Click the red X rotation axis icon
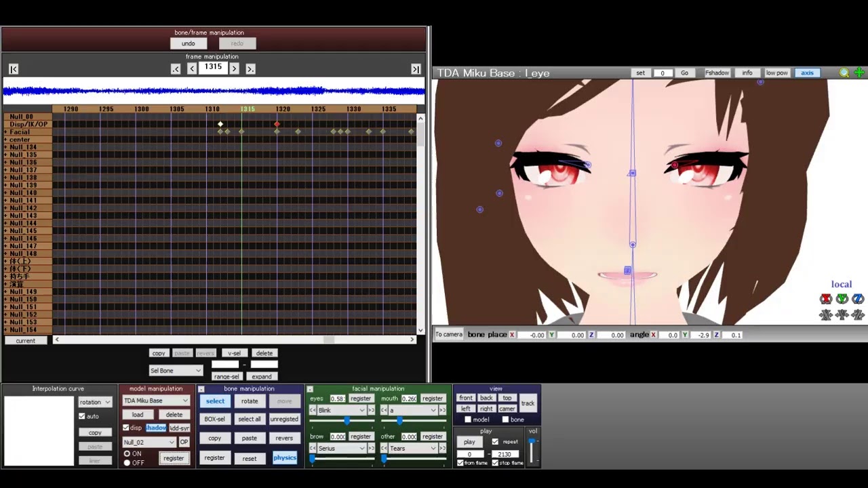This screenshot has height=488, width=868. click(x=826, y=299)
